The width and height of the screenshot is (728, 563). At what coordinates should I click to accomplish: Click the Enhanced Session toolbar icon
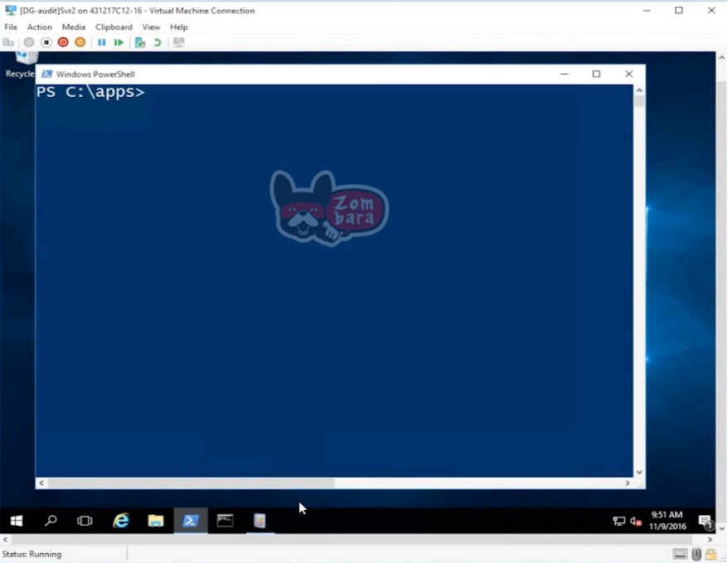click(179, 42)
